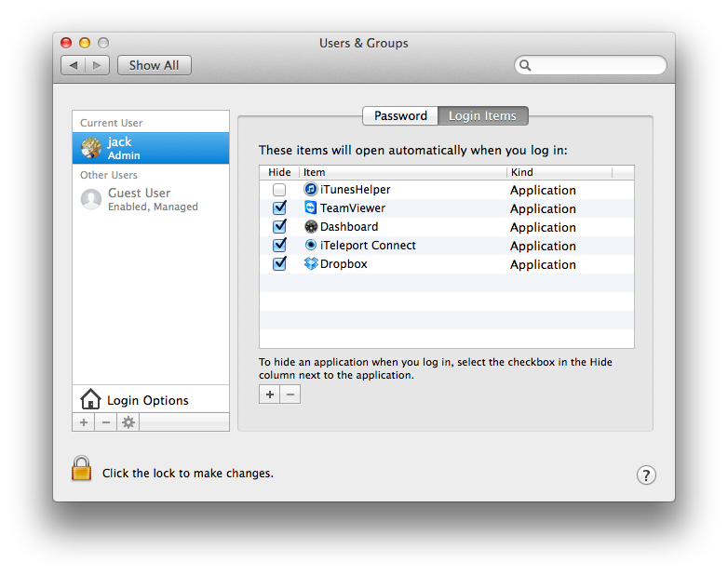Click the magnifying glass search icon
The height and width of the screenshot is (575, 728).
(x=525, y=65)
